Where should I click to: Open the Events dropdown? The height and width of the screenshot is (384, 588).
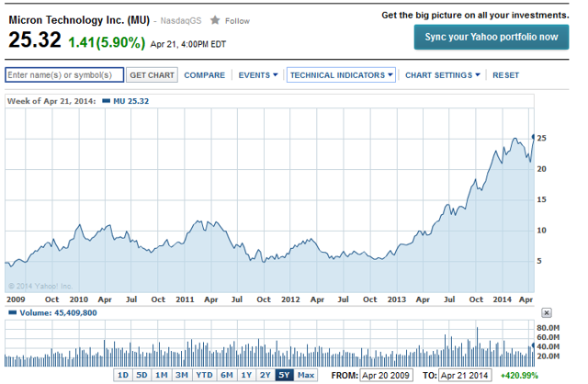[x=258, y=75]
